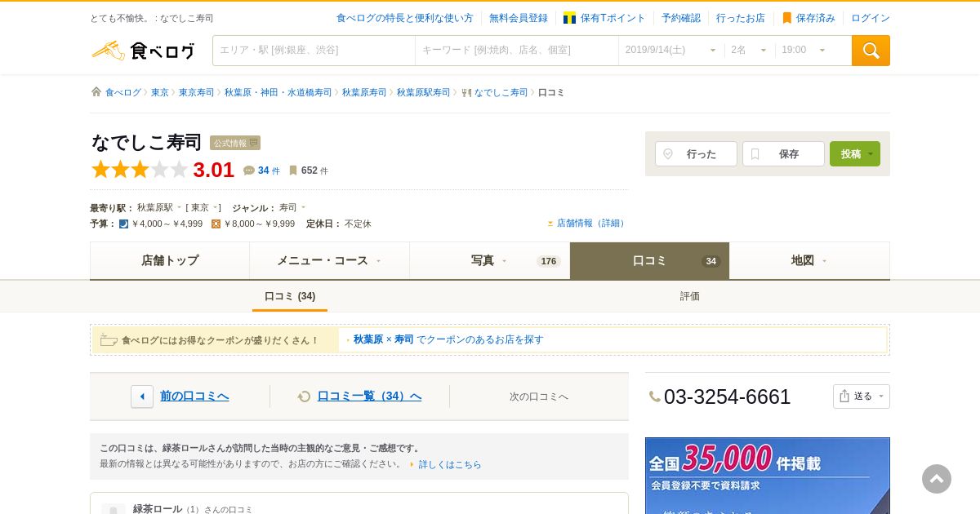Click 無料会員登録 link
Viewport: 980px width, 514px height.
519,18
